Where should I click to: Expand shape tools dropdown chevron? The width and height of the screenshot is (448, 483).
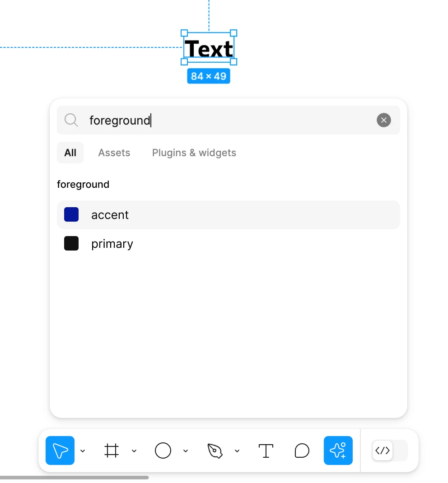[x=186, y=450]
